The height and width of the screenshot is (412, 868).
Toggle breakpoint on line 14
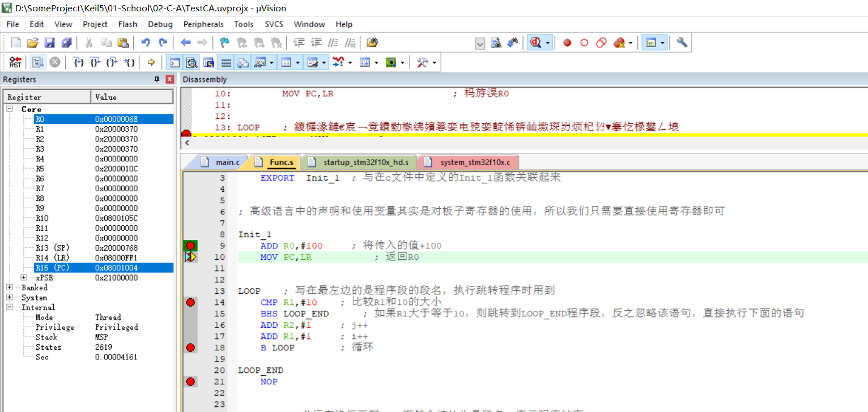(190, 302)
